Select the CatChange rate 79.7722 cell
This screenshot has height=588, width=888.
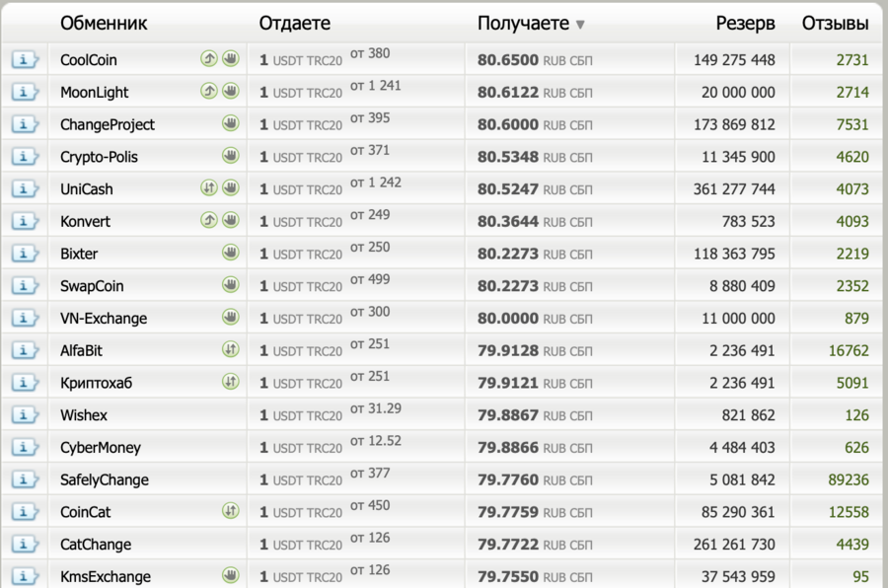(x=507, y=545)
